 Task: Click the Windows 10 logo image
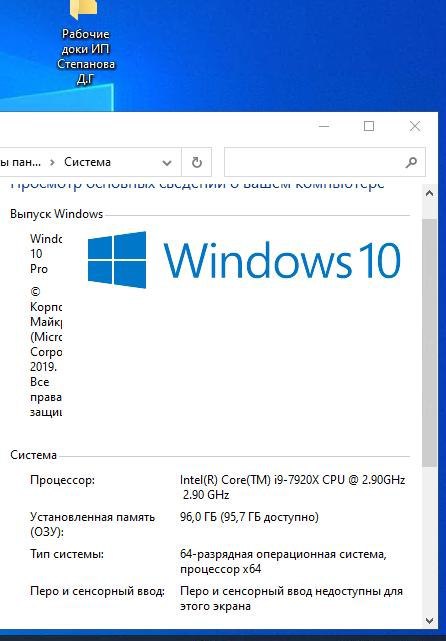244,260
